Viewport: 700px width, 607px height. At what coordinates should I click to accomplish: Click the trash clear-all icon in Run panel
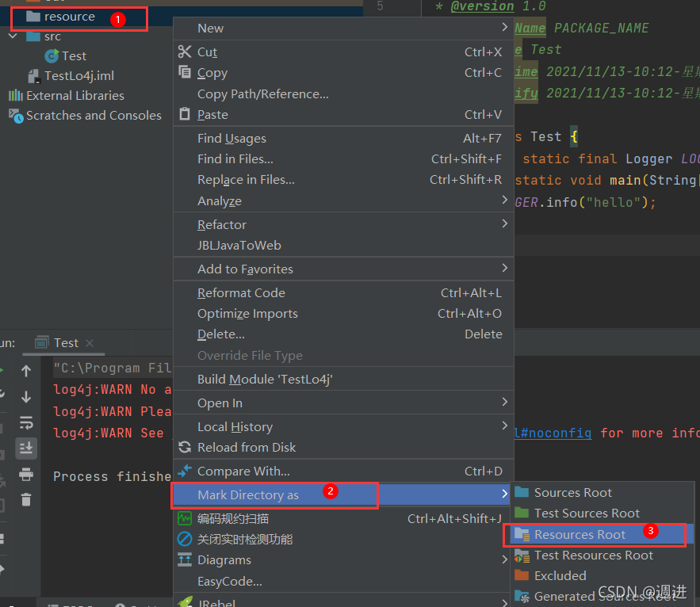tap(26, 499)
